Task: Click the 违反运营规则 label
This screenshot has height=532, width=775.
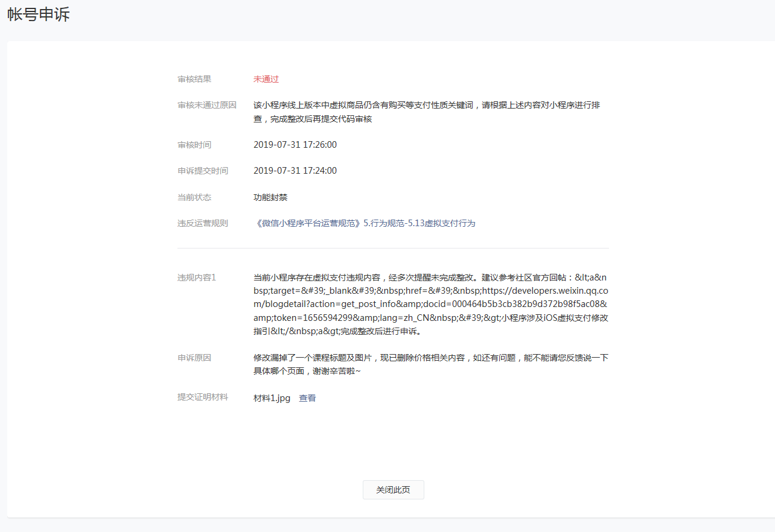Action: [203, 223]
